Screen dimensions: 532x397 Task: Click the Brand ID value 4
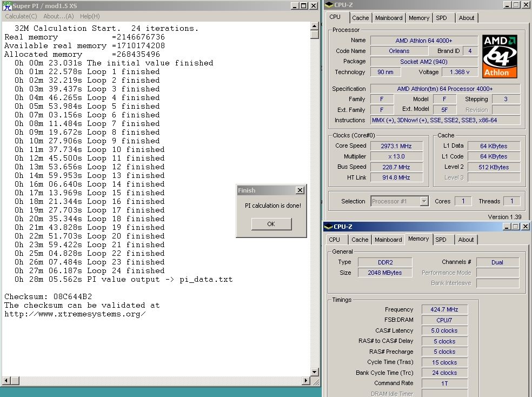[470, 51]
